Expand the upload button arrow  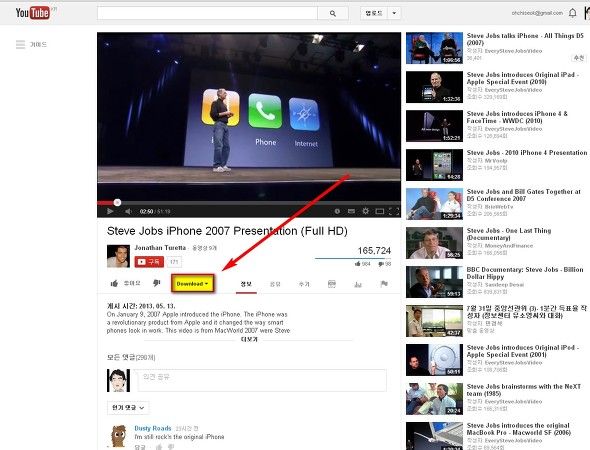394,13
